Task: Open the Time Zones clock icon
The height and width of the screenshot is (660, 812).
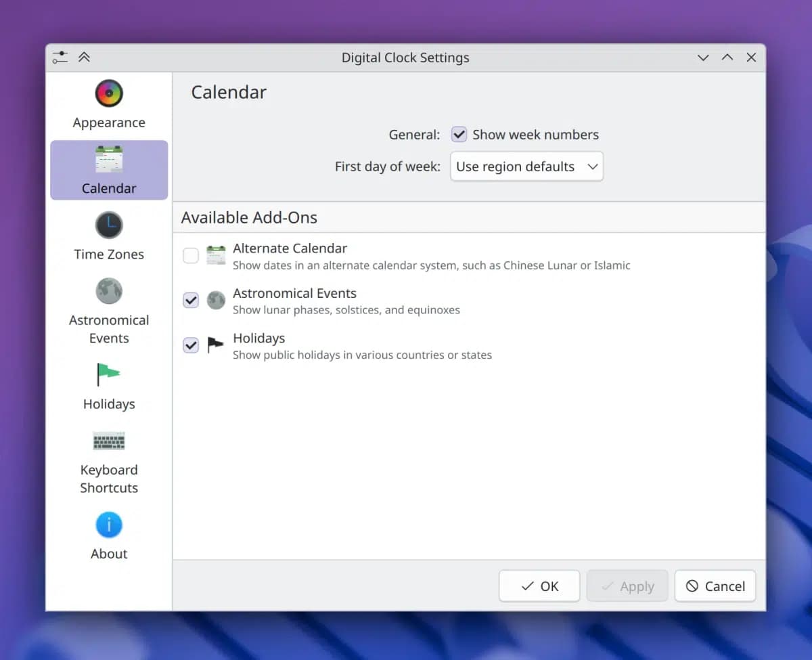Action: click(x=109, y=225)
